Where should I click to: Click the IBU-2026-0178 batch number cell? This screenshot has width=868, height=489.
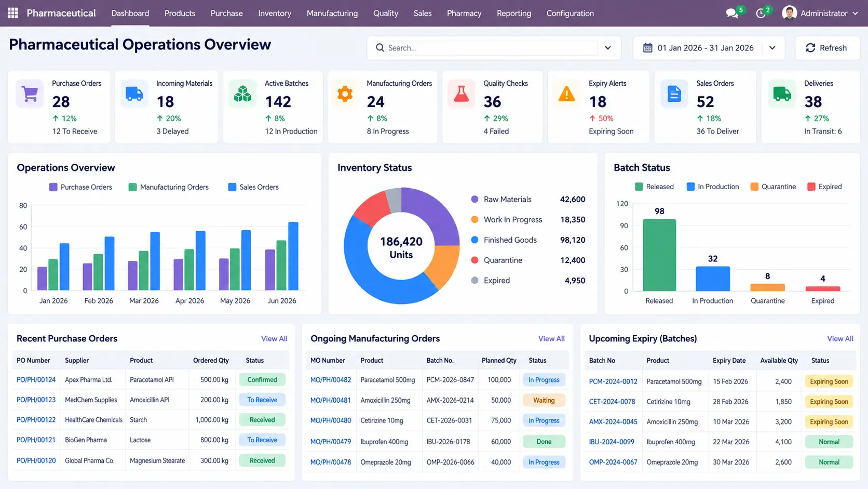tap(448, 442)
